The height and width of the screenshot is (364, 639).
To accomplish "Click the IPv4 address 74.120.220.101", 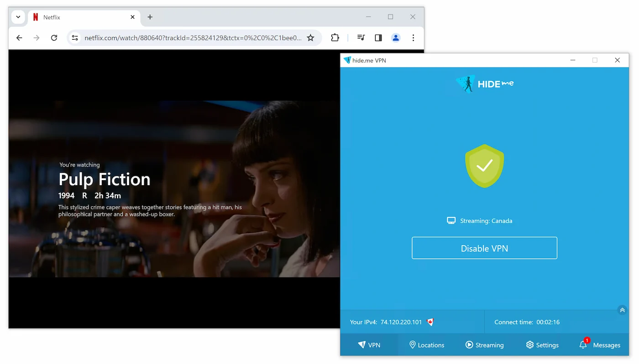I will 401,322.
